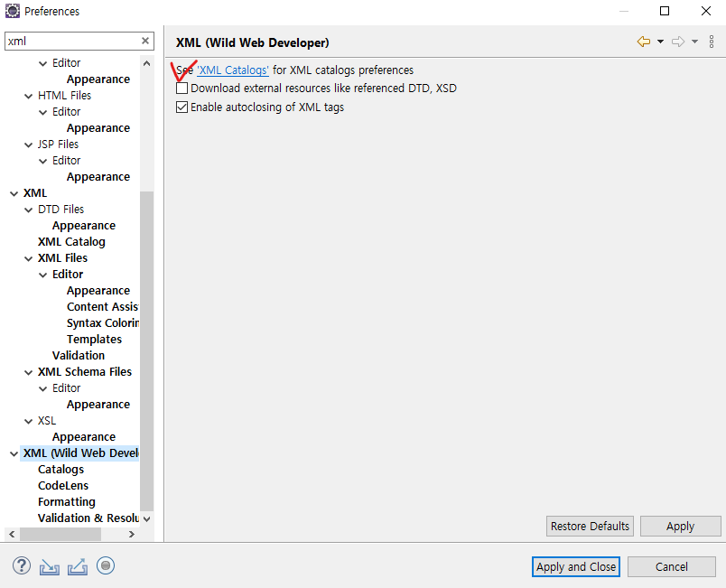Click the tree horizontal scrollbar thumb
The width and height of the screenshot is (726, 588).
(60, 535)
